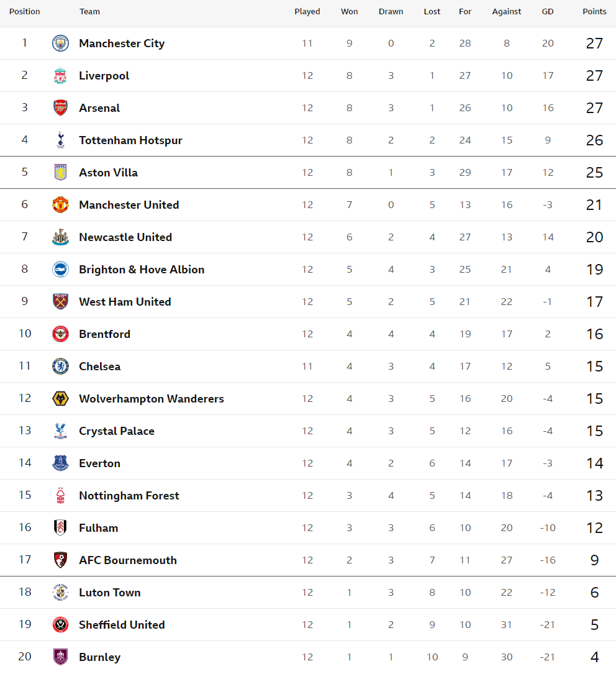Click the Wolverhampton Wanderers wolf logo
Image resolution: width=616 pixels, height=679 pixels.
tap(60, 399)
